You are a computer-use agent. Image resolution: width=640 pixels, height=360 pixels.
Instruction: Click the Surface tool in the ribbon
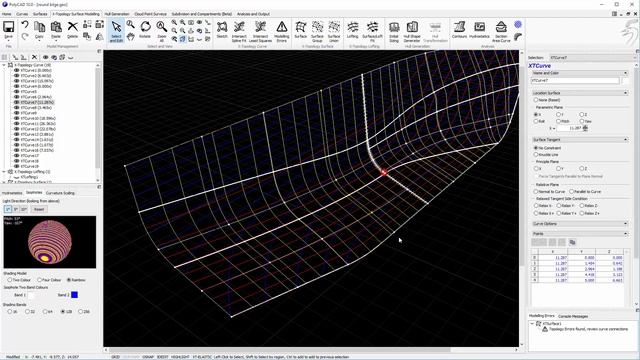[300, 27]
